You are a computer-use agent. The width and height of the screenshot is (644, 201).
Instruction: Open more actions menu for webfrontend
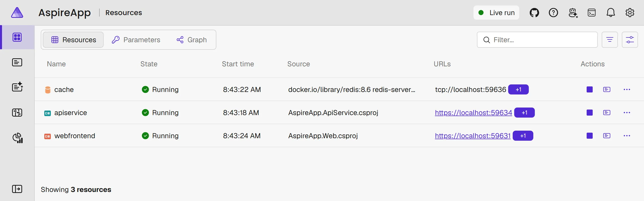(627, 136)
